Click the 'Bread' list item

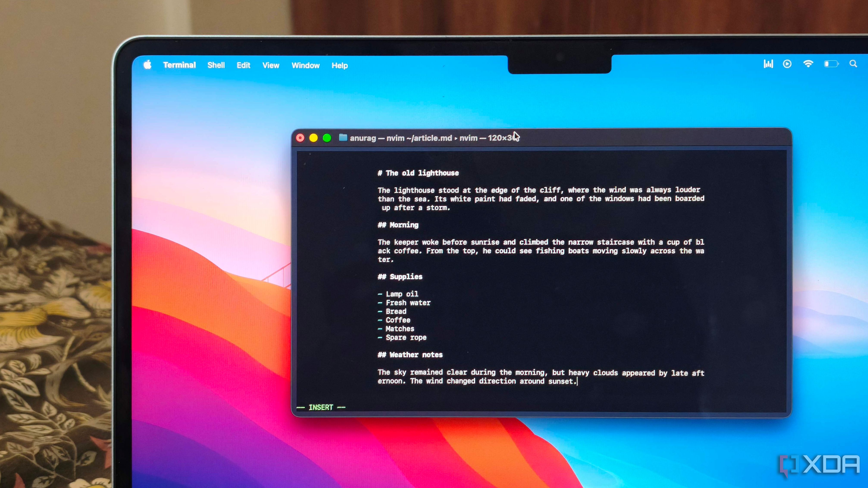[x=392, y=311]
